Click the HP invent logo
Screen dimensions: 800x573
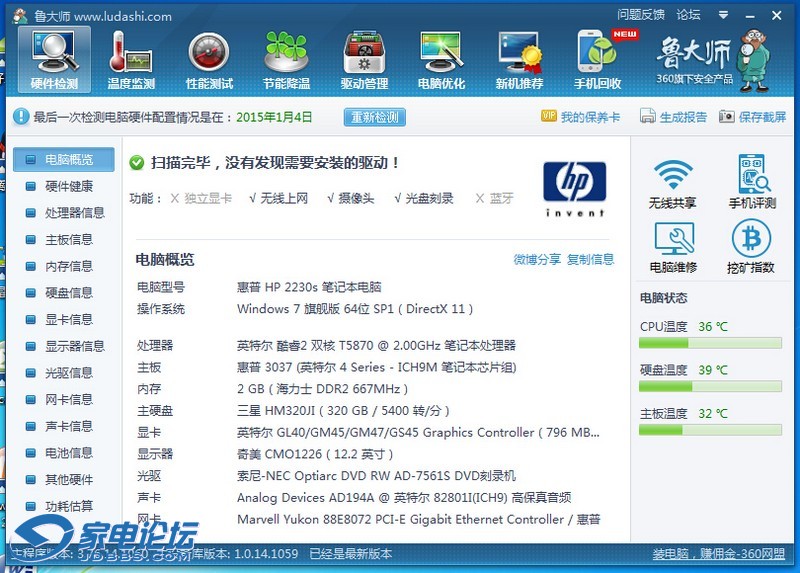click(x=574, y=189)
